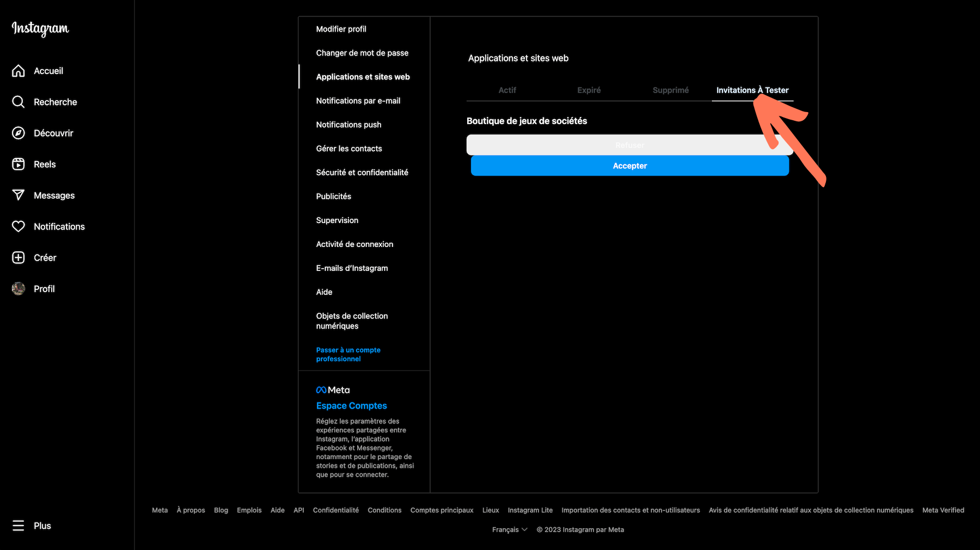This screenshot has height=550, width=980.
Task: Open Publicités settings
Action: tap(333, 196)
